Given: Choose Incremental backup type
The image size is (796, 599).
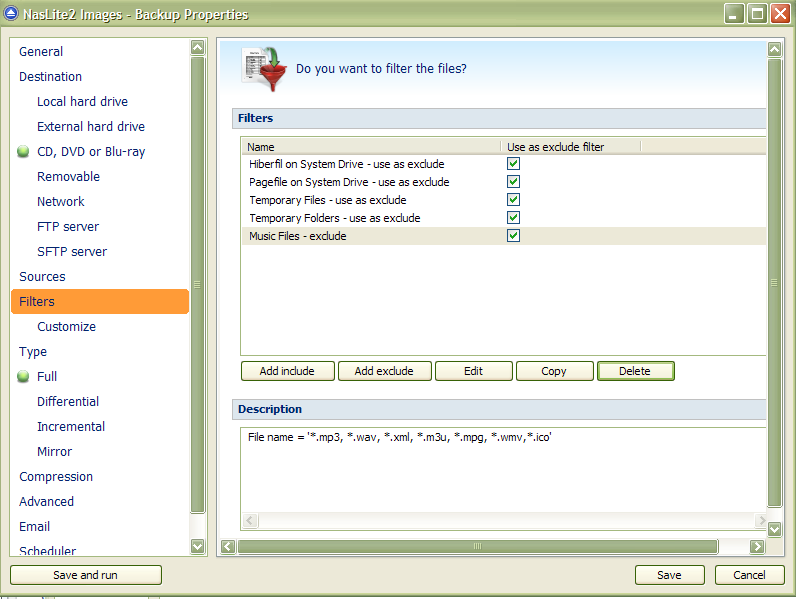Looking at the screenshot, I should [71, 426].
